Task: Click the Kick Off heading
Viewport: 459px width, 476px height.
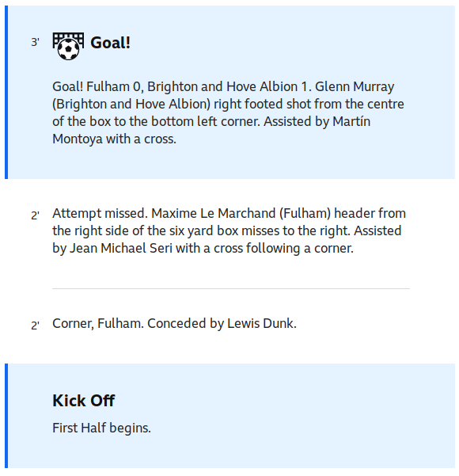Action: [83, 401]
